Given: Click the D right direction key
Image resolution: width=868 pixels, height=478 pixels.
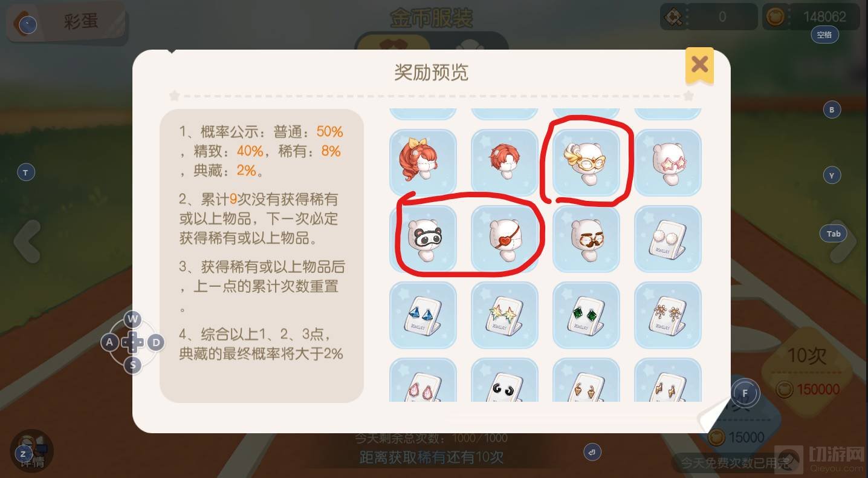Looking at the screenshot, I should tap(155, 342).
